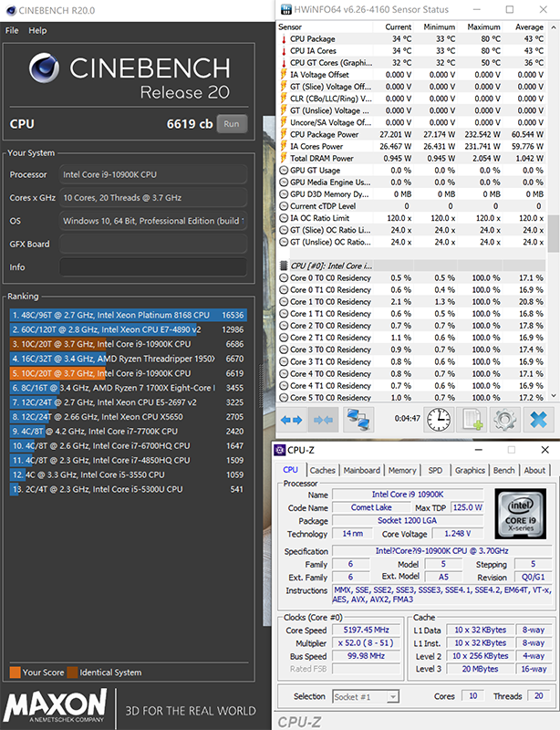The height and width of the screenshot is (730, 560).
Task: Open the Help menu in Cinebench
Action: [37, 30]
